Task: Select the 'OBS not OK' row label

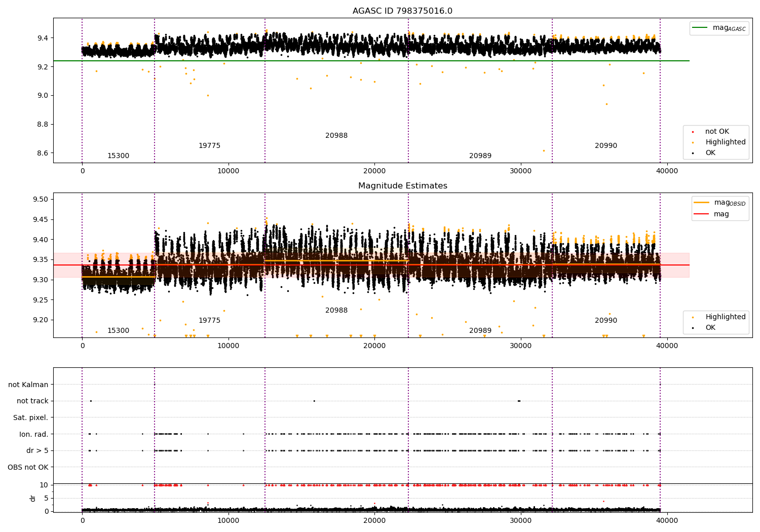Action: (x=28, y=467)
